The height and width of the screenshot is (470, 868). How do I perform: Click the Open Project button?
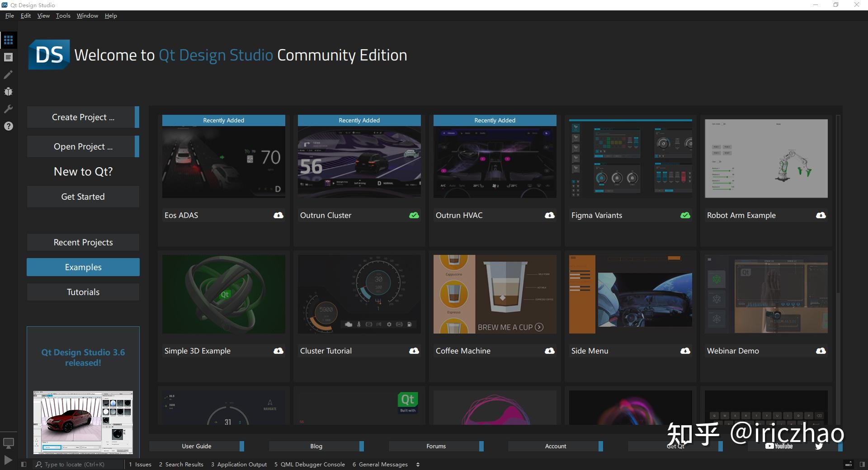click(83, 146)
